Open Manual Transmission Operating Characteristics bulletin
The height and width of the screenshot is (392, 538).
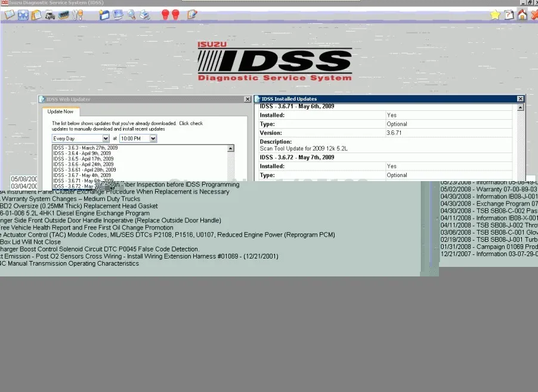tap(69, 263)
